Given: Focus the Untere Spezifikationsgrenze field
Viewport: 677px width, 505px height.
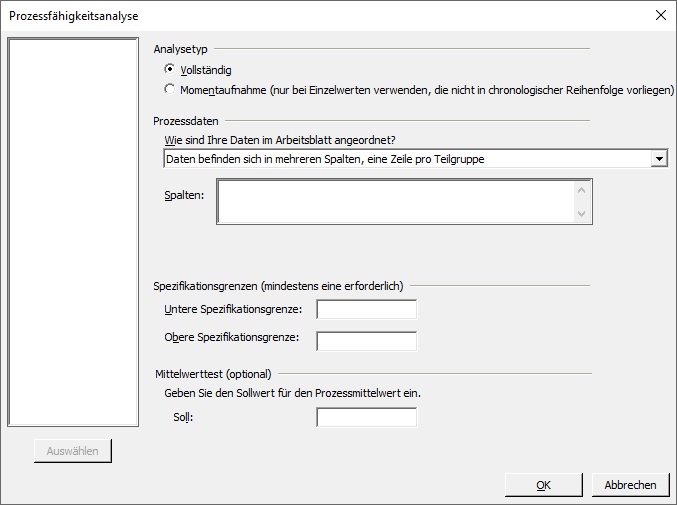Looking at the screenshot, I should tap(367, 309).
